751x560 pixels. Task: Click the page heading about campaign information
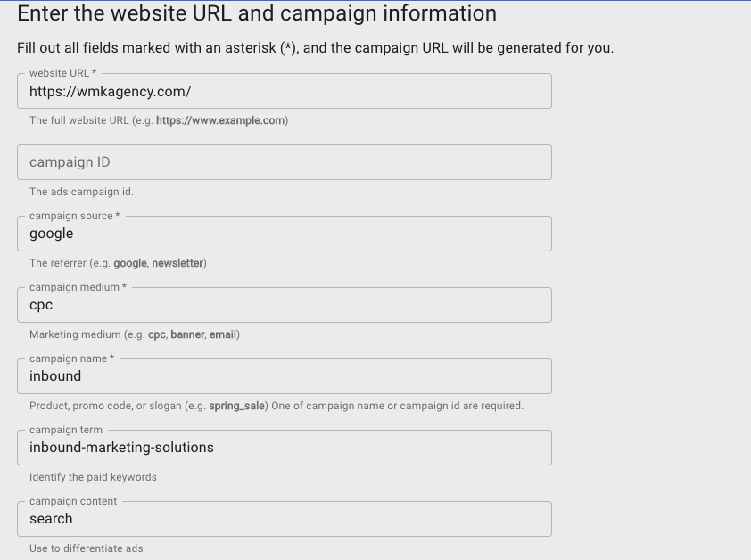coord(259,13)
